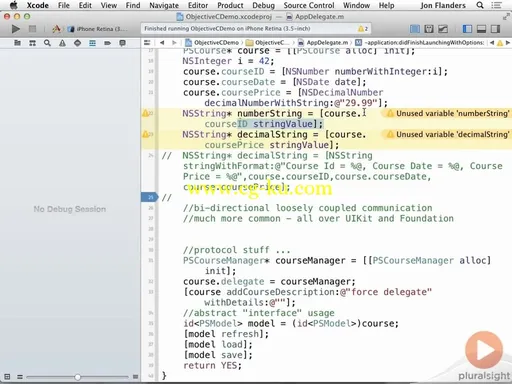Click the Run button in the toolbar
Image resolution: width=512 pixels, height=384 pixels.
(x=15, y=29)
